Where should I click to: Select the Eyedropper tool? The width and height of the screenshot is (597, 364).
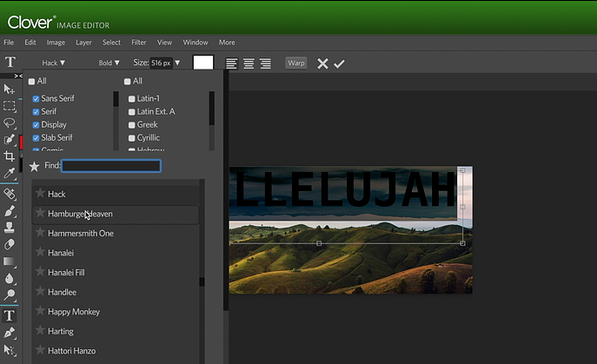coord(10,173)
